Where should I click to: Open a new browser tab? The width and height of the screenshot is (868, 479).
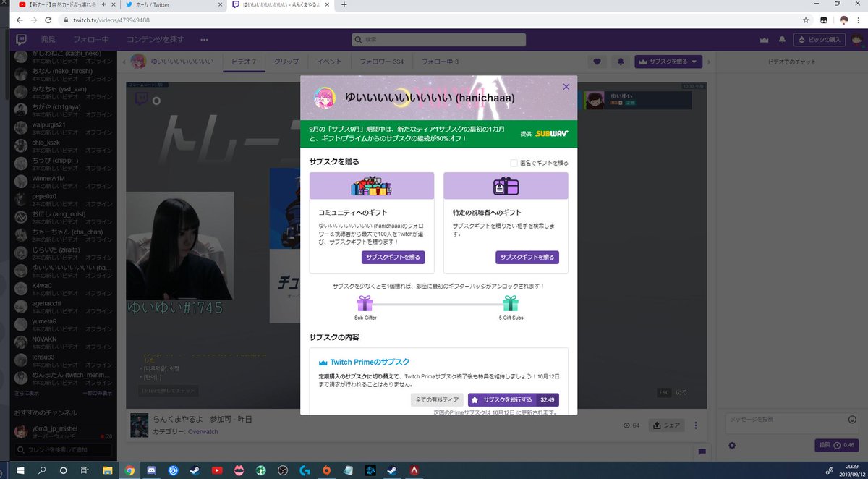pos(344,4)
